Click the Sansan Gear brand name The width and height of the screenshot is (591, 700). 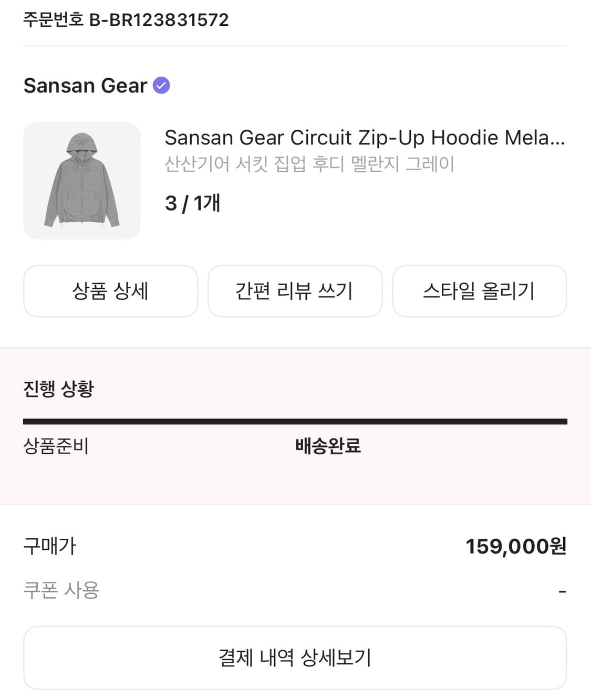pyautogui.click(x=85, y=85)
